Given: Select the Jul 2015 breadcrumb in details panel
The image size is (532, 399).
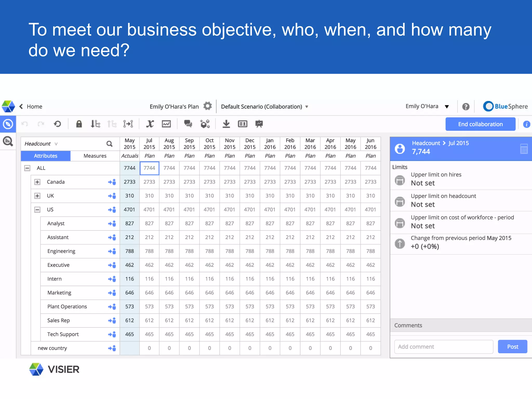Looking at the screenshot, I should click(x=458, y=143).
